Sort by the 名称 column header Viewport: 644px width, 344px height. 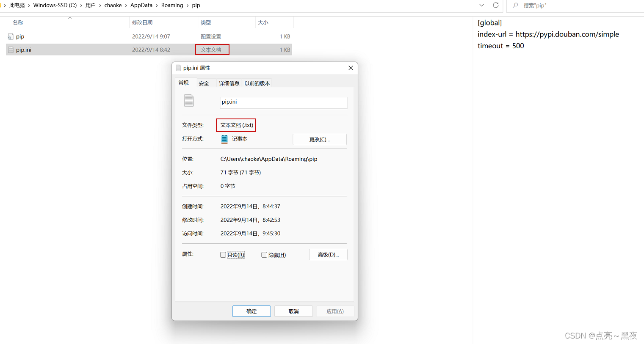click(x=18, y=22)
